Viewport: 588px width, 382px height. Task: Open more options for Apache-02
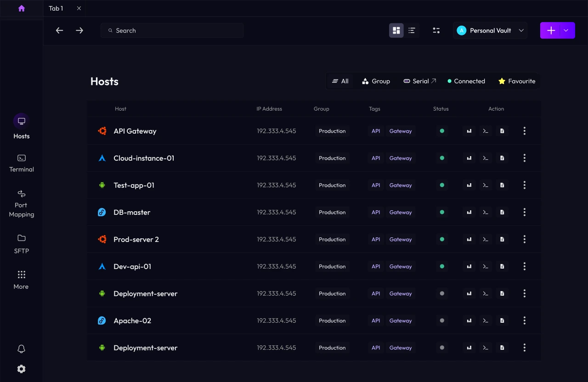525,320
